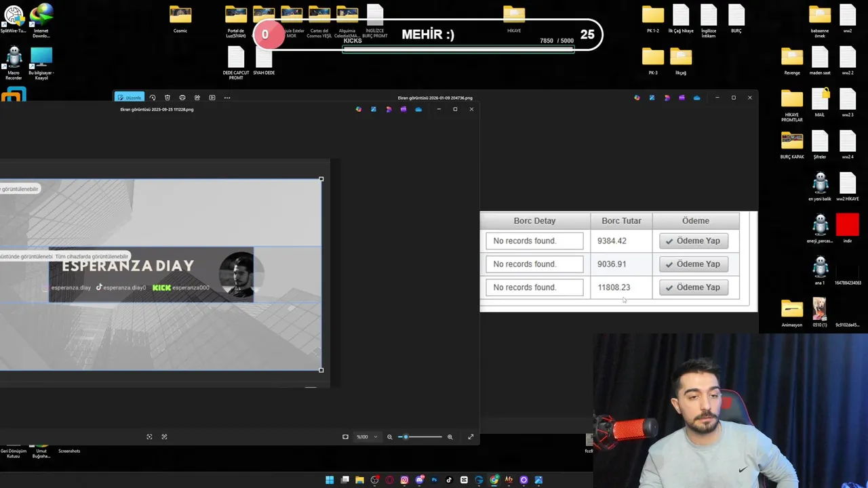Image resolution: width=868 pixels, height=488 pixels.
Task: Enter fullscreen with the expand arrows icon
Action: 471,437
